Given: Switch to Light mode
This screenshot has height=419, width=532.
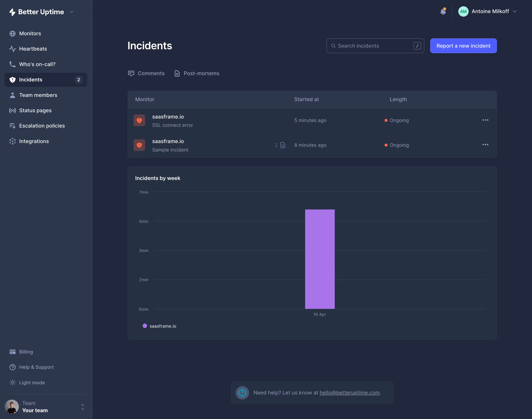Looking at the screenshot, I should 32,382.
